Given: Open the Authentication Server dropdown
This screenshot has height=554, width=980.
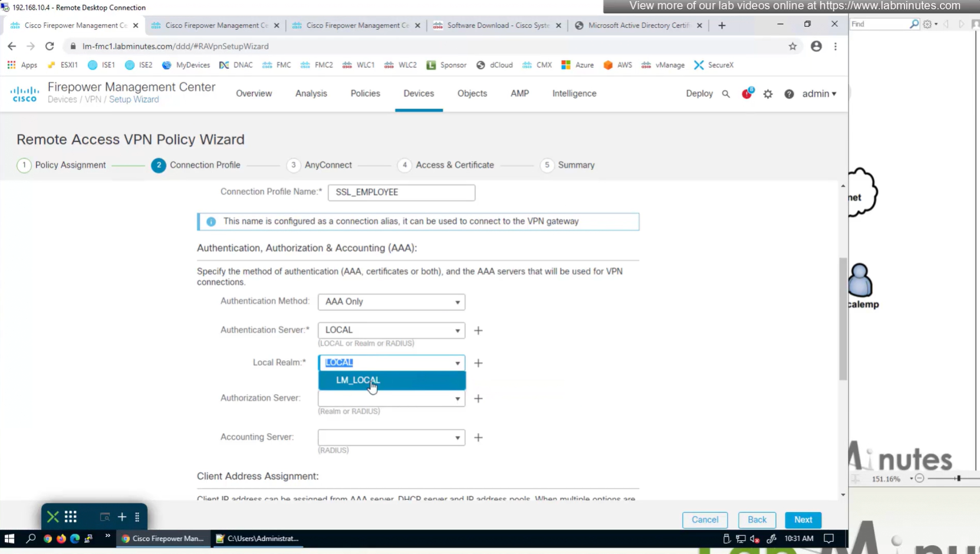Looking at the screenshot, I should [392, 330].
